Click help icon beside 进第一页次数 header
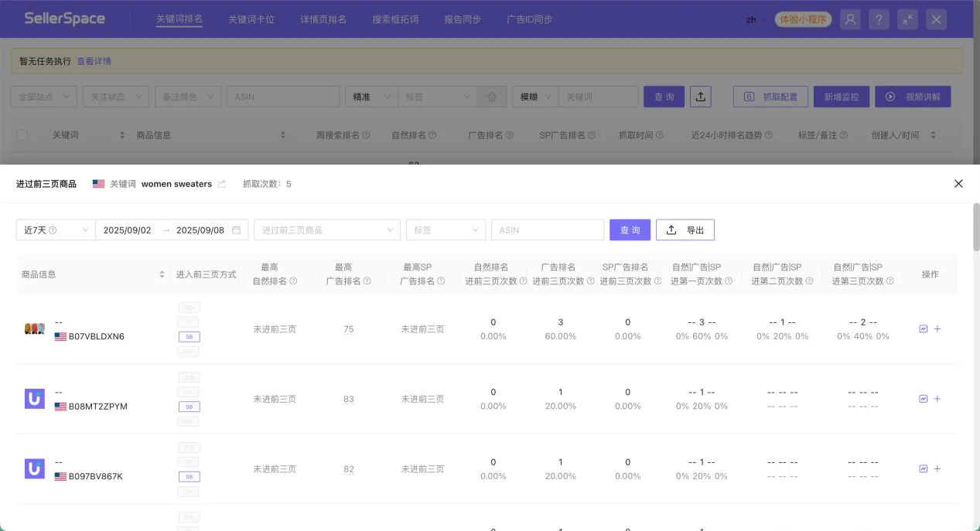The width and height of the screenshot is (980, 531). (x=729, y=281)
